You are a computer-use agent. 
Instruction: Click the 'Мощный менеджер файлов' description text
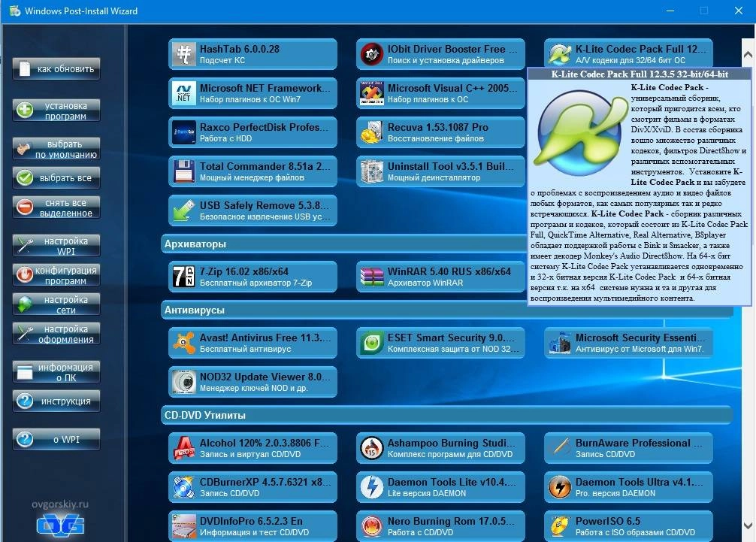[252, 177]
